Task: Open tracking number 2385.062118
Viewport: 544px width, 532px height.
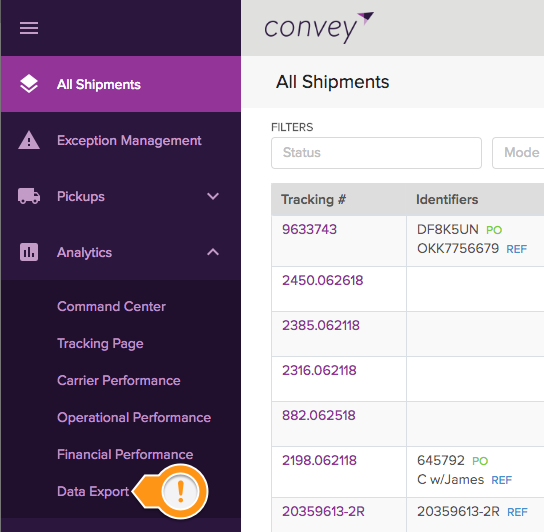Action: (x=321, y=326)
